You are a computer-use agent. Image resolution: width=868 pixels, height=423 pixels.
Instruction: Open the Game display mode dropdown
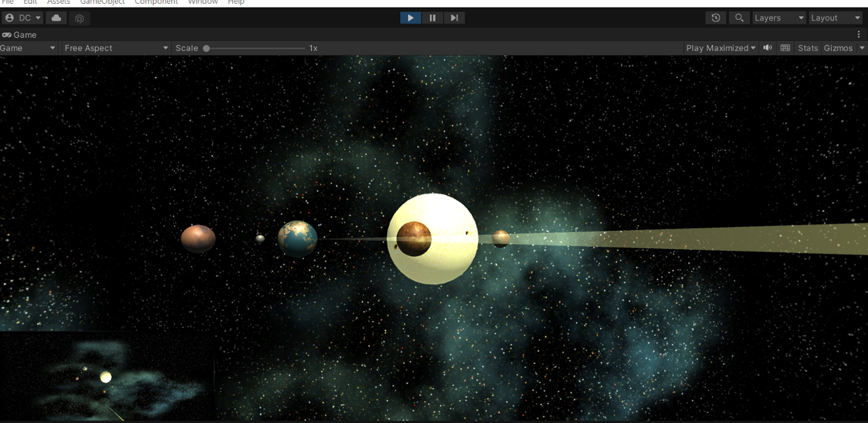(x=28, y=48)
